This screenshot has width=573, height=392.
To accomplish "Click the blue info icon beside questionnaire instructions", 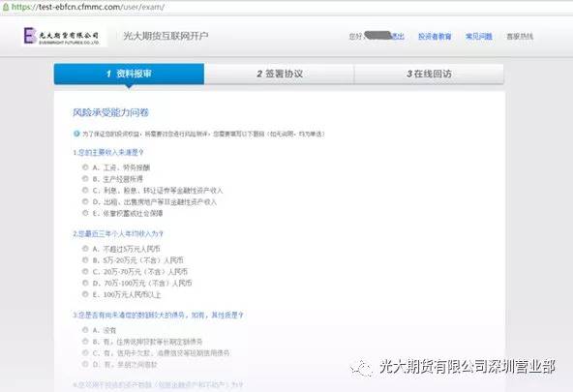I will 76,134.
